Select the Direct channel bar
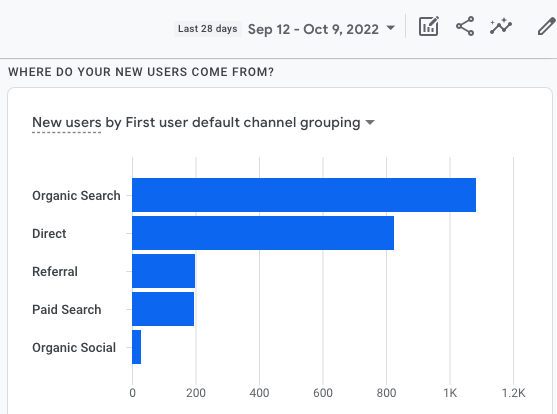This screenshot has width=557, height=414. 263,233
